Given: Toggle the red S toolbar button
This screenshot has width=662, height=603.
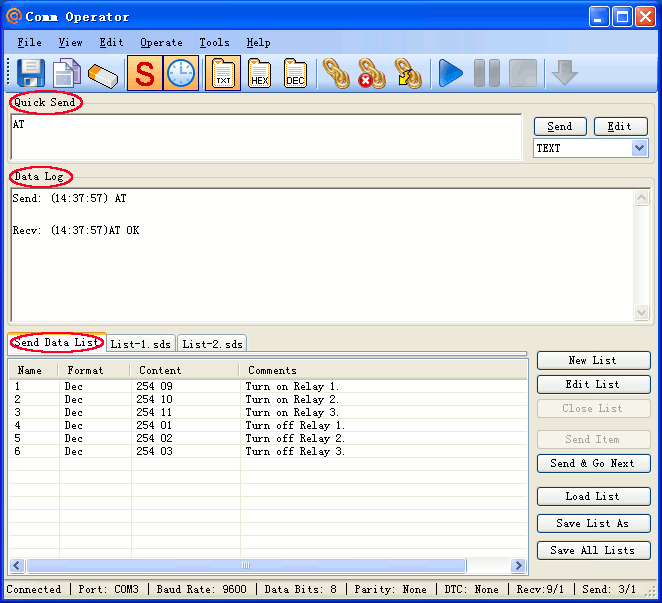Looking at the screenshot, I should point(145,74).
